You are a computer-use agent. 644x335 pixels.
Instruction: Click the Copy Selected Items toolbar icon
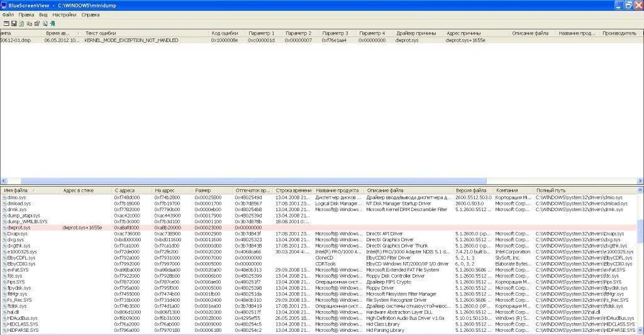click(29, 24)
